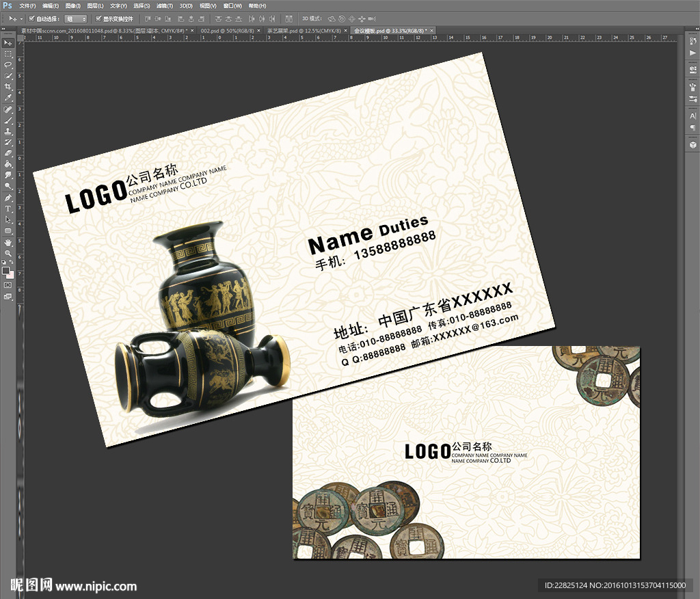700x599 pixels.
Task: Open the 文件(F) menu
Action: click(x=27, y=5)
